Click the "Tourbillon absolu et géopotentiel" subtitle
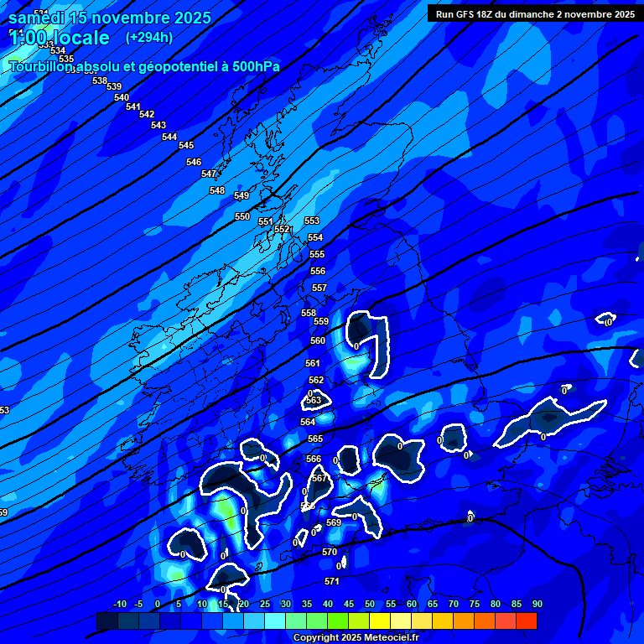This screenshot has width=644, height=644. click(x=144, y=67)
